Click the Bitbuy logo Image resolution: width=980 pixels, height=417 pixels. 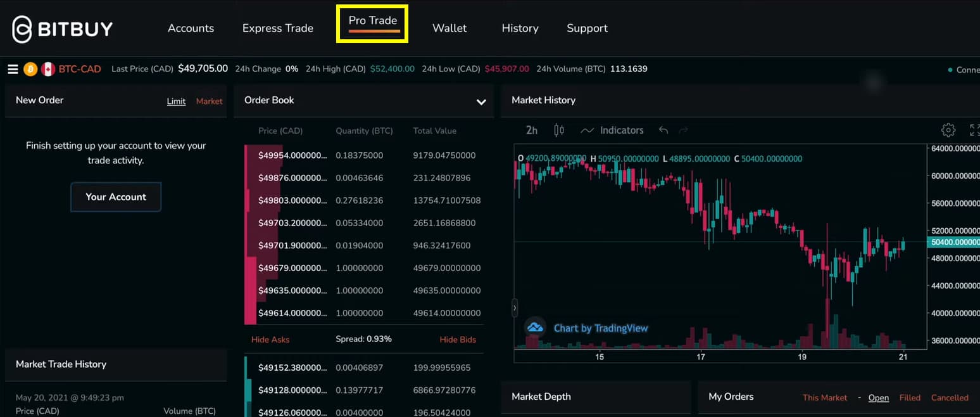point(62,29)
